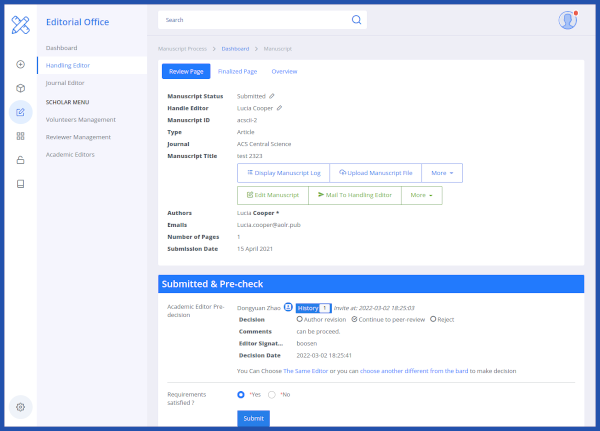Click pencil icon beside Submitted status
This screenshot has width=600, height=431.
pyautogui.click(x=272, y=96)
